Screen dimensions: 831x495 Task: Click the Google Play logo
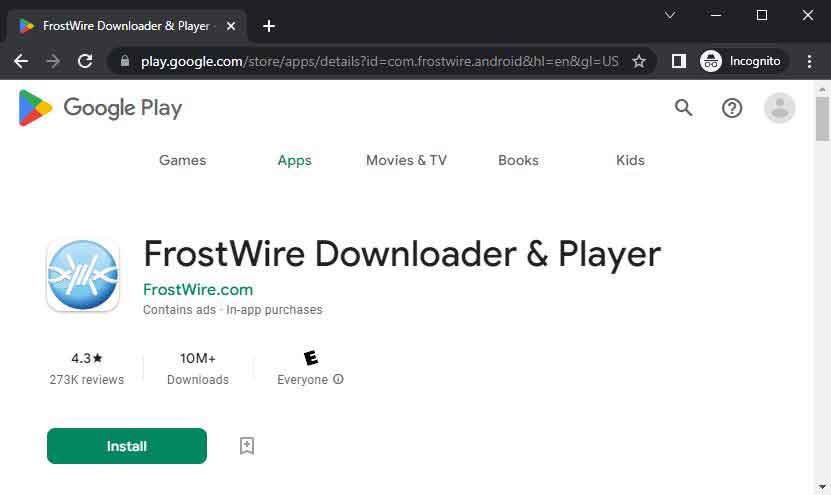tap(101, 108)
